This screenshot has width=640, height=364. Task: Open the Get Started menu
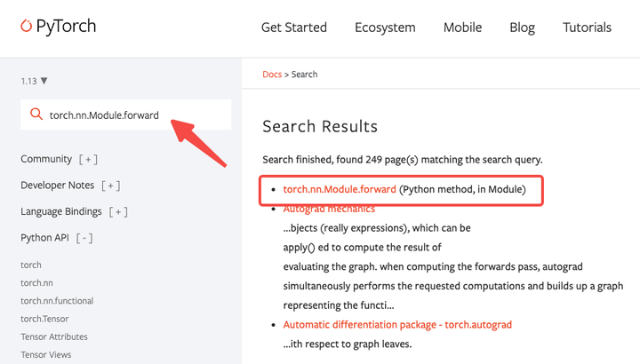coord(294,28)
